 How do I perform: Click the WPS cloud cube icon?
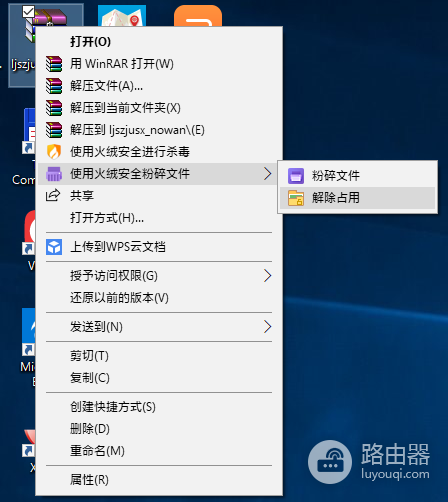(54, 247)
